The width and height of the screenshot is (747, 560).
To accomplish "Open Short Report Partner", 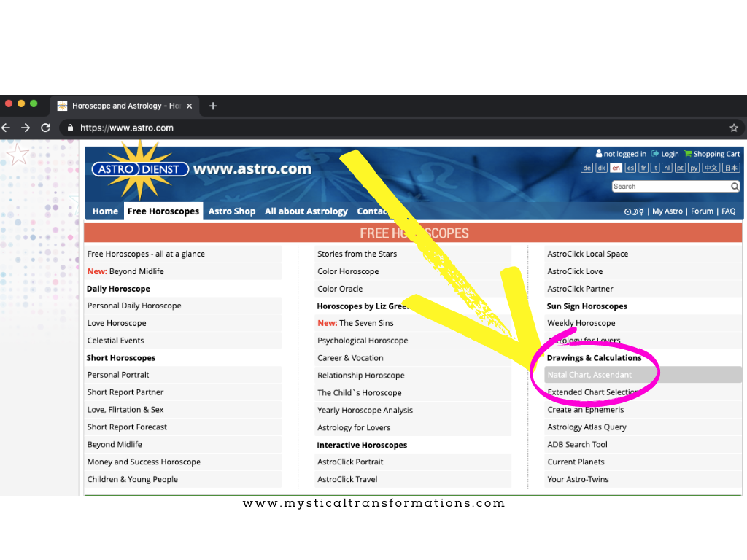I will (x=183, y=392).
